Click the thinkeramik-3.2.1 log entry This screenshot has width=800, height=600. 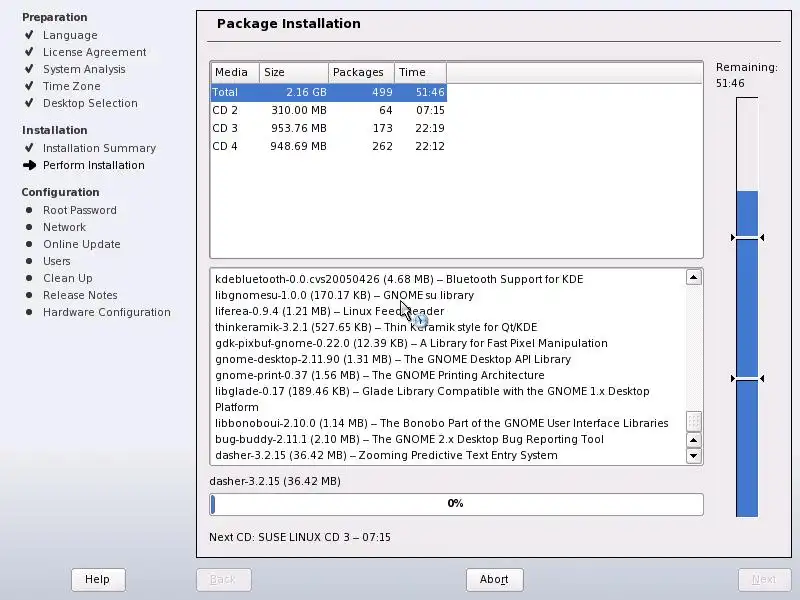(376, 328)
